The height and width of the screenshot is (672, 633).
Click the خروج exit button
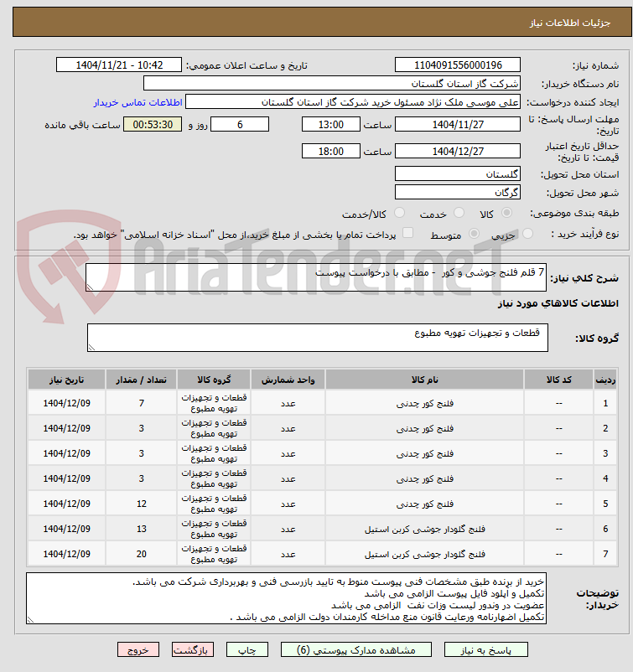(x=138, y=649)
